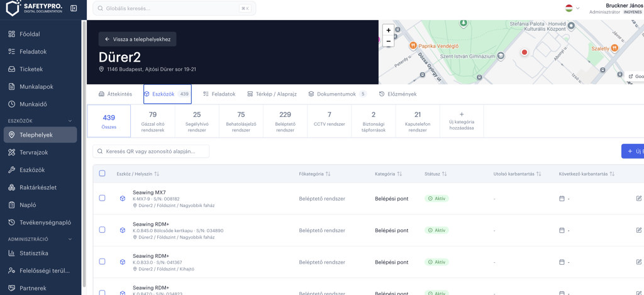The image size is (644, 295).
Task: Click the Globális keresés search field
Action: (174, 8)
